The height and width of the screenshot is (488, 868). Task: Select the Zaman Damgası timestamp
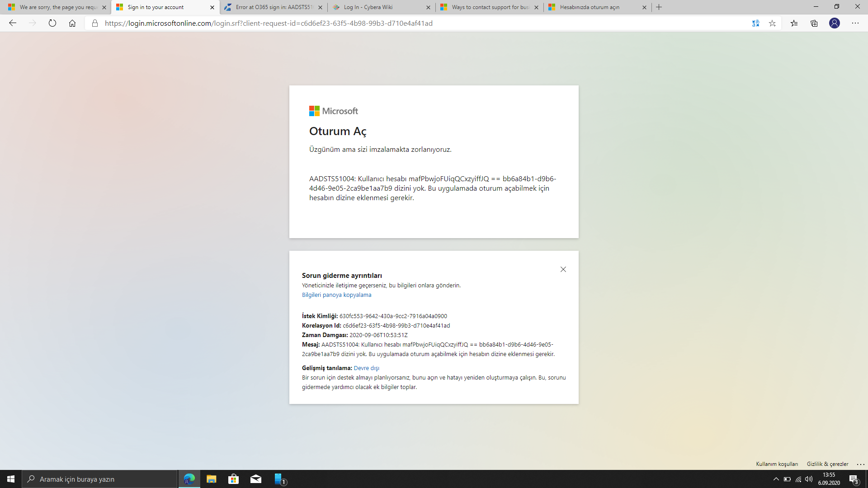[x=378, y=335]
